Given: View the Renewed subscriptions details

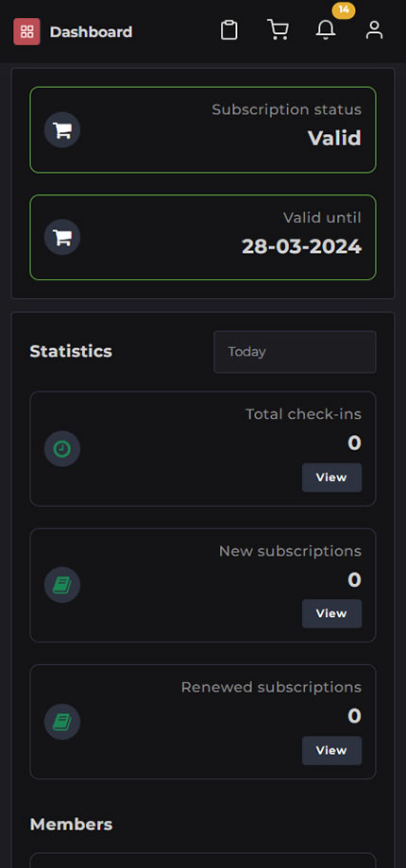Looking at the screenshot, I should (331, 751).
